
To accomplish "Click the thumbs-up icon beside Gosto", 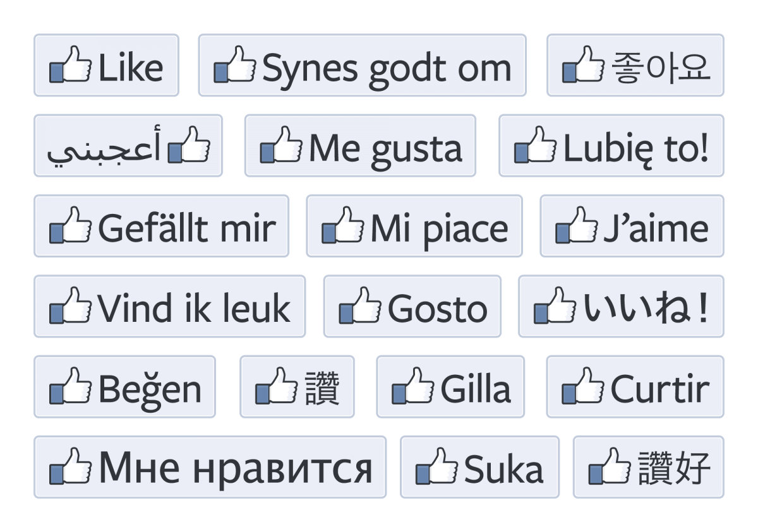I will coord(359,306).
